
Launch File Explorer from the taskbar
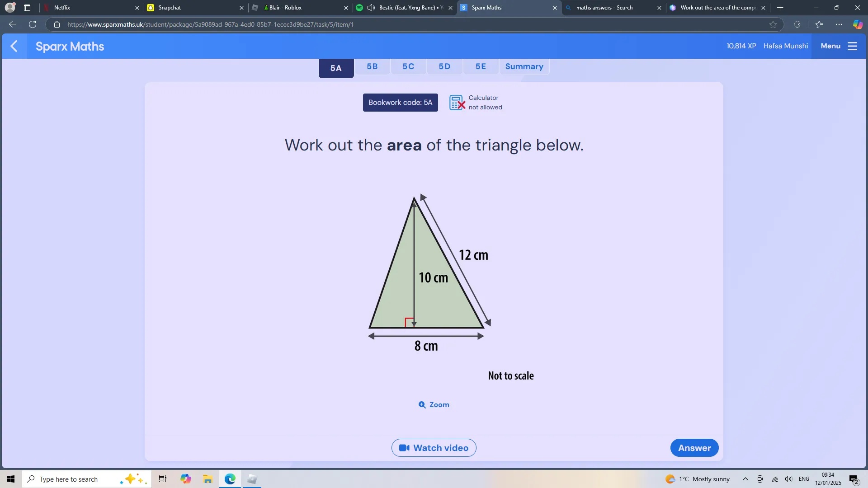(208, 479)
